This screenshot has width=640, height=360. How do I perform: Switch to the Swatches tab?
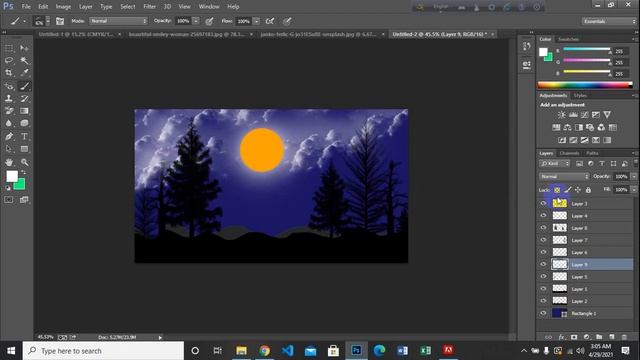click(568, 39)
